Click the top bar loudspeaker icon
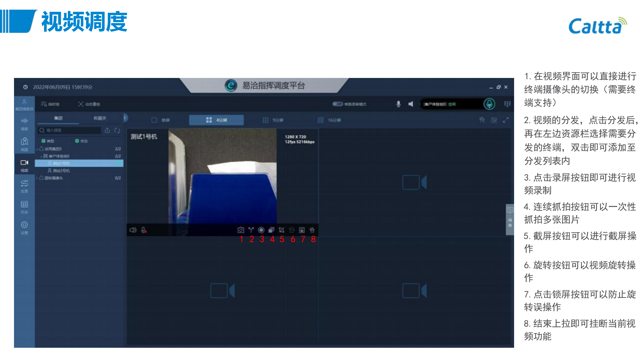 [x=410, y=104]
